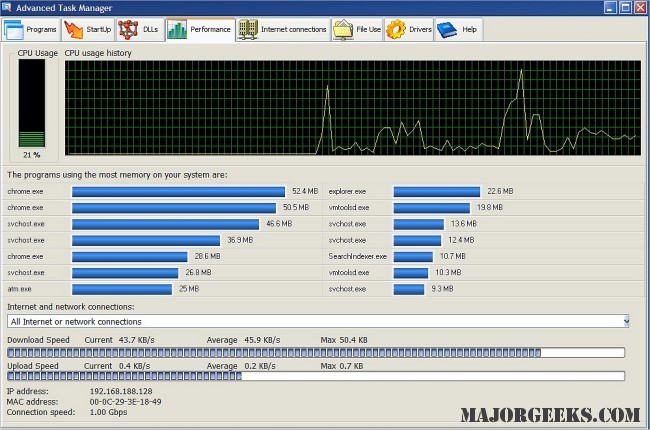Image resolution: width=650 pixels, height=430 pixels.
Task: Click the '21 %' CPU usage value
Action: (32, 155)
